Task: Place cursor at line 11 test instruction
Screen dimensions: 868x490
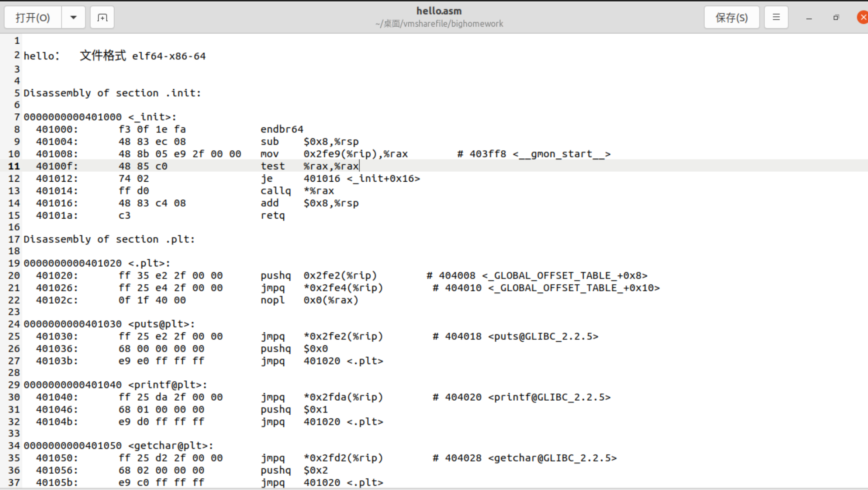Action: (x=272, y=166)
